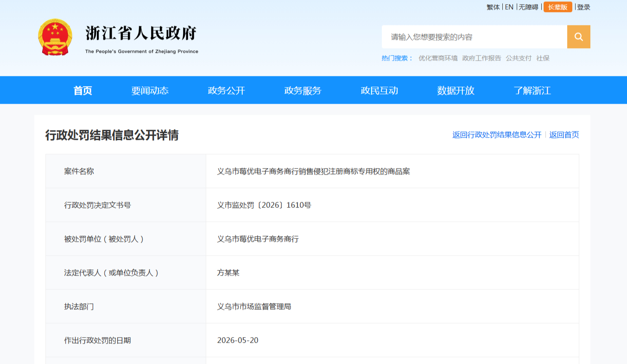Viewport: 627px width, 364px height.
Task: Open 无障碍 accessibility mode
Action: pos(528,7)
